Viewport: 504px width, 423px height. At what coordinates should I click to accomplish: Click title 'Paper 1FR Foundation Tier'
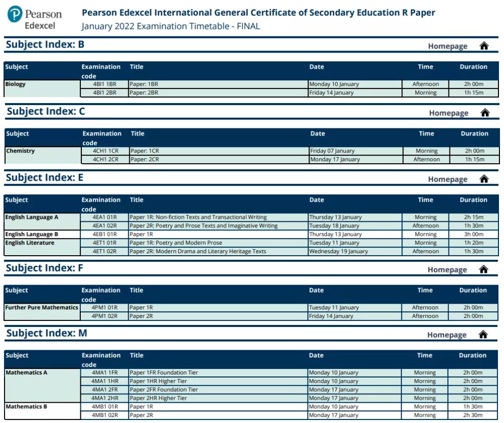164,372
